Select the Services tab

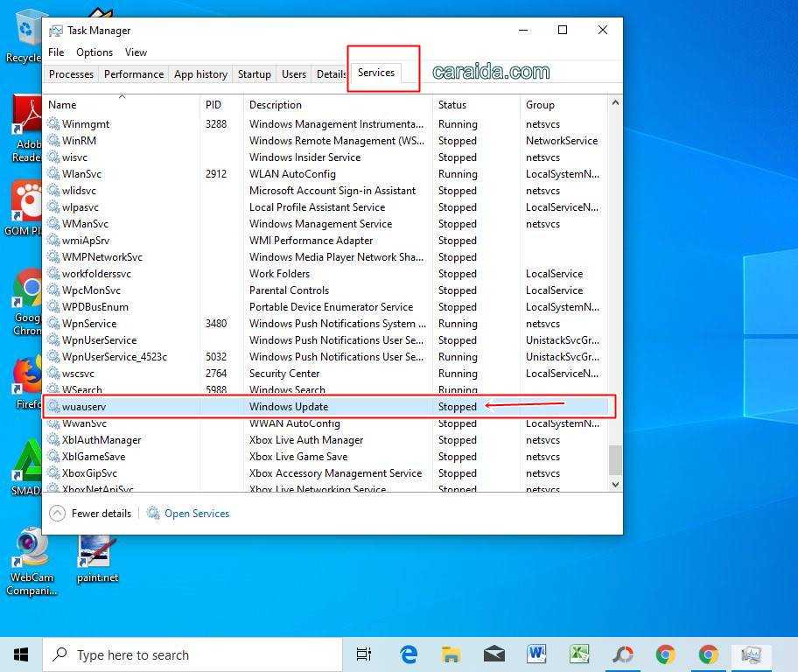pos(376,73)
